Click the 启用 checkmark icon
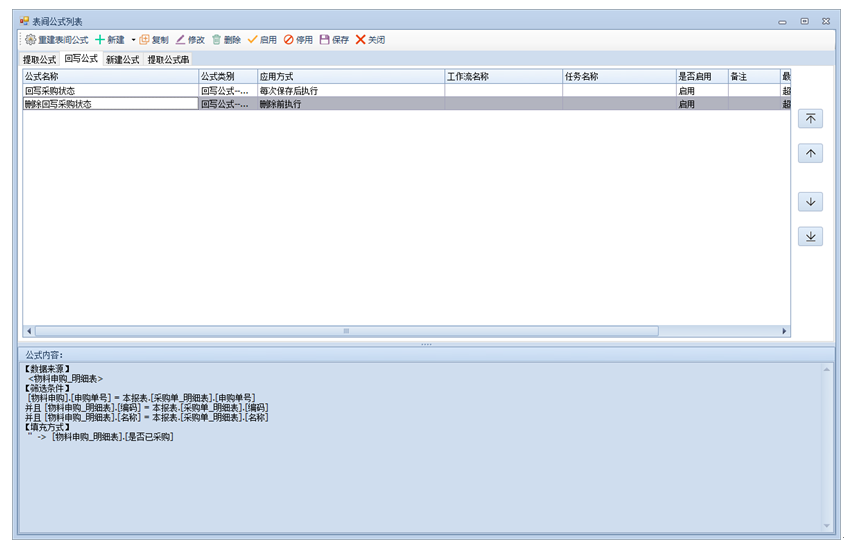The width and height of the screenshot is (844, 548). [x=252, y=40]
